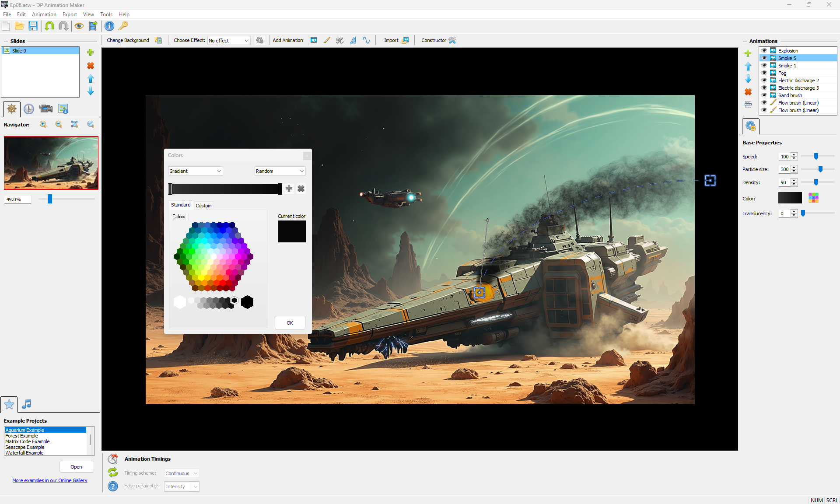This screenshot has width=840, height=504.
Task: Open the Online Gallery examples link
Action: point(50,480)
